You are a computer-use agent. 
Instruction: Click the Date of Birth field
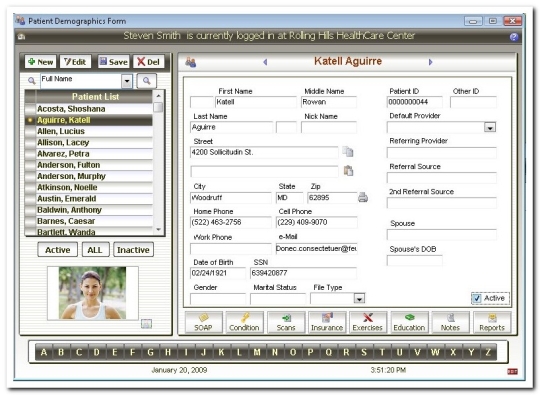pyautogui.click(x=218, y=273)
